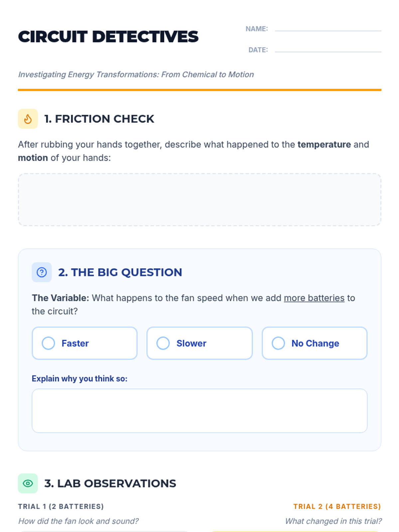This screenshot has height=532, width=399.
Task: Select the Faster radio option
Action: click(x=49, y=343)
